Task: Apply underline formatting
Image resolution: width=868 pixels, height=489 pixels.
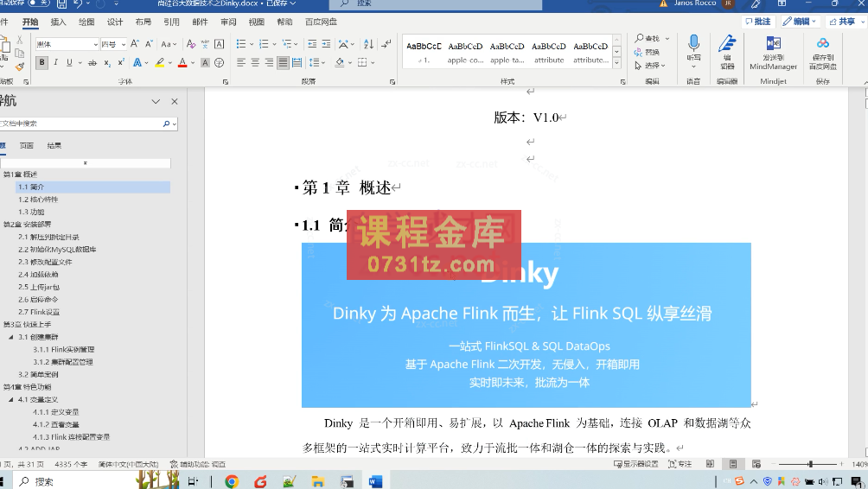Action: (69, 62)
